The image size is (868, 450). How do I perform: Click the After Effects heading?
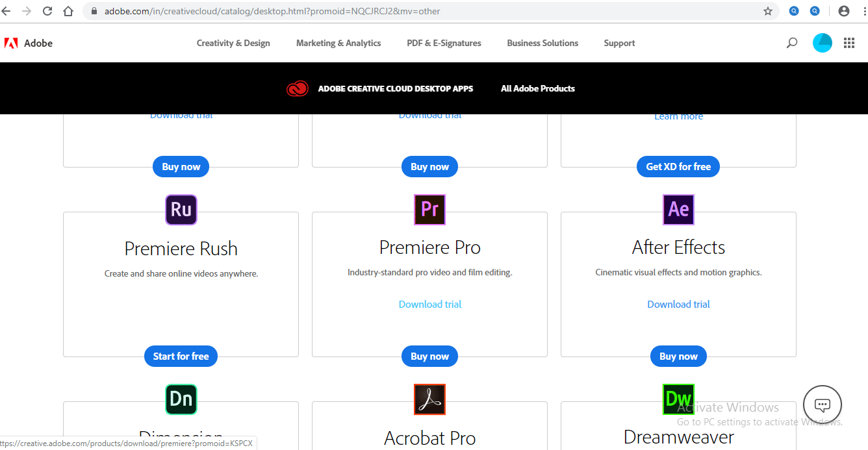click(678, 247)
